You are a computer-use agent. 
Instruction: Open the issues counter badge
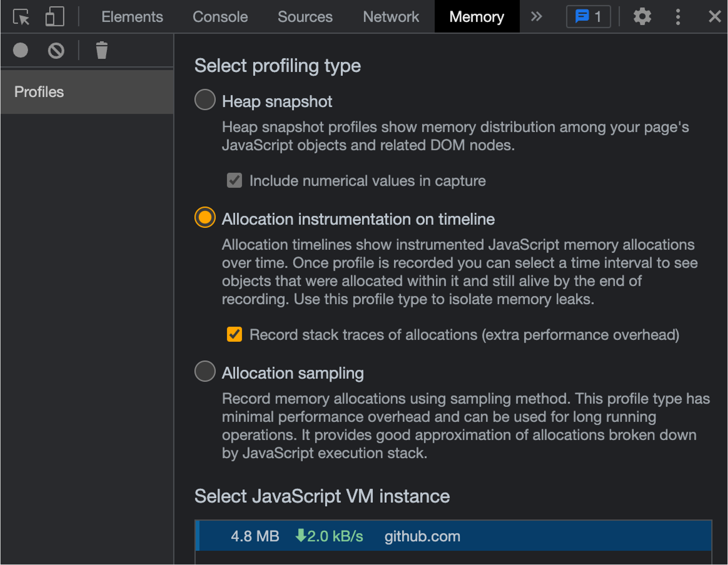pos(588,17)
